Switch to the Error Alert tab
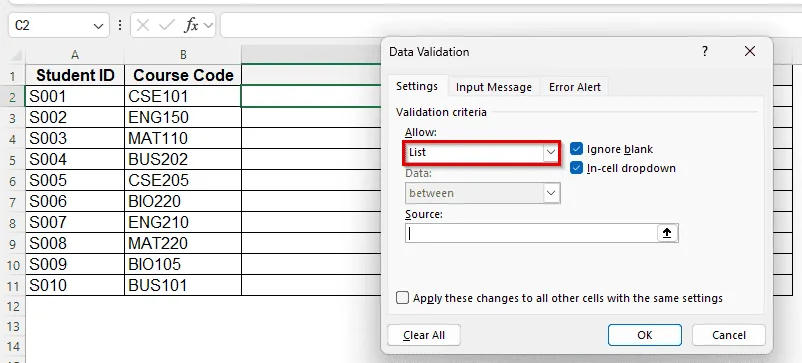Viewport: 802px width, 363px height. 575,87
